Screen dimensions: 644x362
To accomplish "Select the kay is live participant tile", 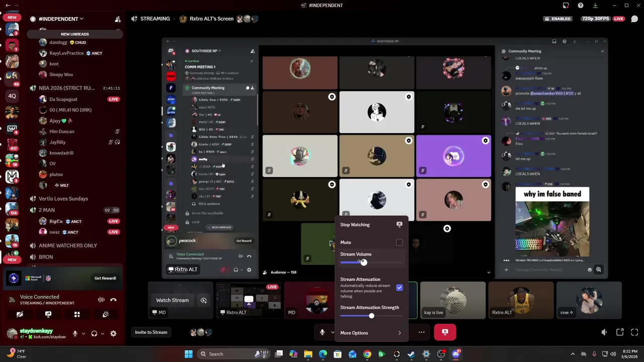I will [453, 300].
